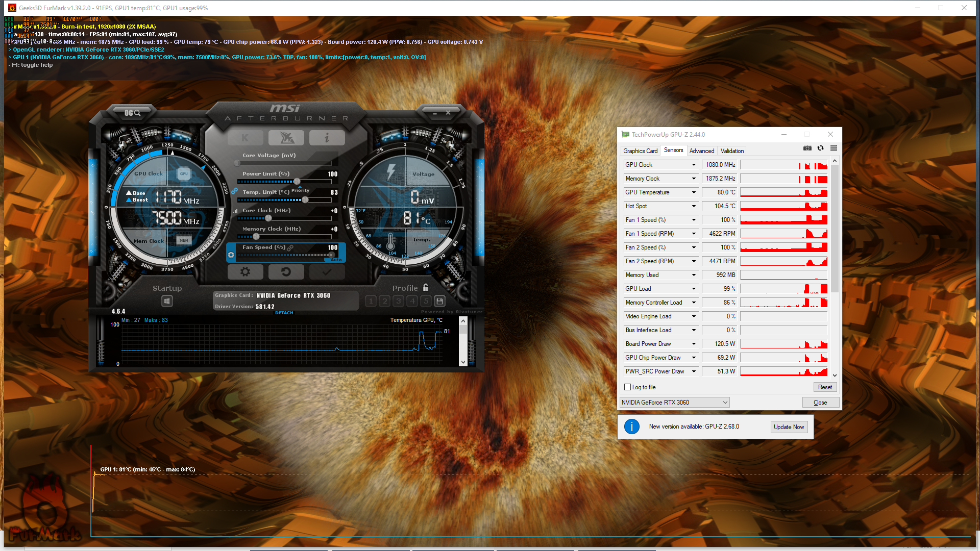Open the GPU-Z hamburger menu
The image size is (980, 551).
(x=834, y=148)
